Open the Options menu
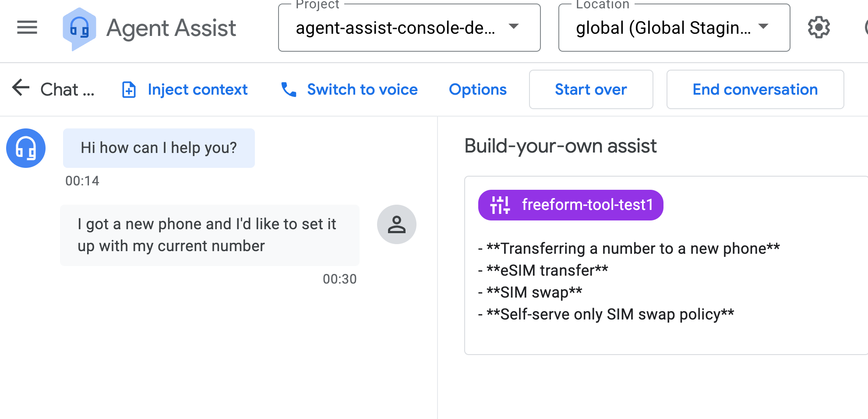 478,89
